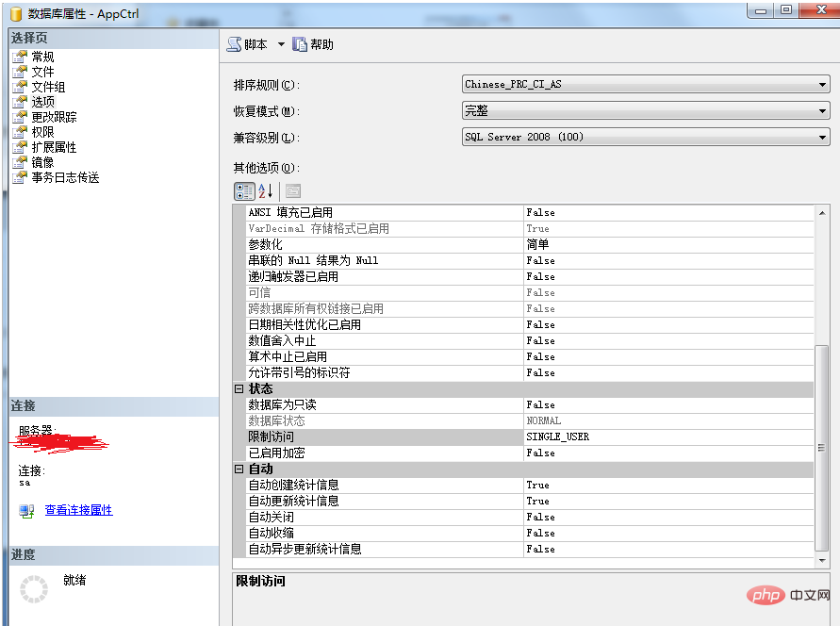Select the 自动创建统计信息 property row
The width and height of the screenshot is (840, 626).
coord(530,486)
